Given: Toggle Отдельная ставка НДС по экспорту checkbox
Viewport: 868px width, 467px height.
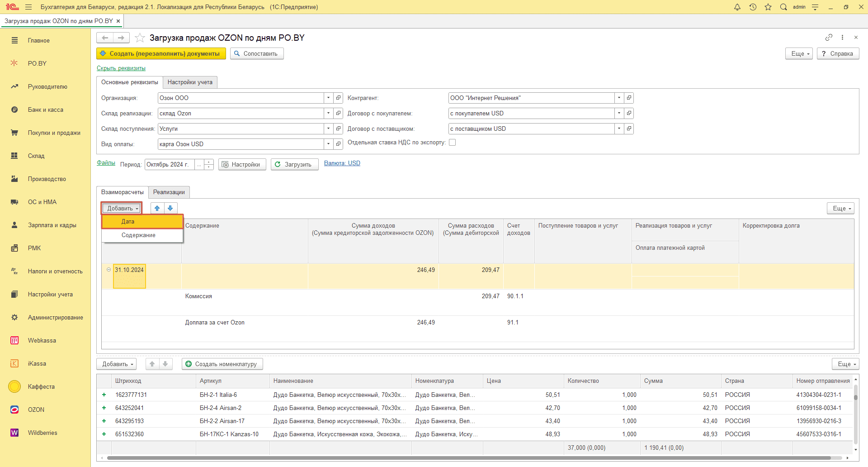Looking at the screenshot, I should pyautogui.click(x=453, y=143).
